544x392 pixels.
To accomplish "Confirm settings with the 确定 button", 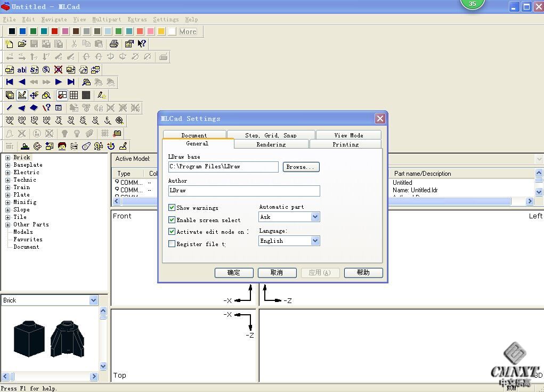I will click(x=234, y=273).
